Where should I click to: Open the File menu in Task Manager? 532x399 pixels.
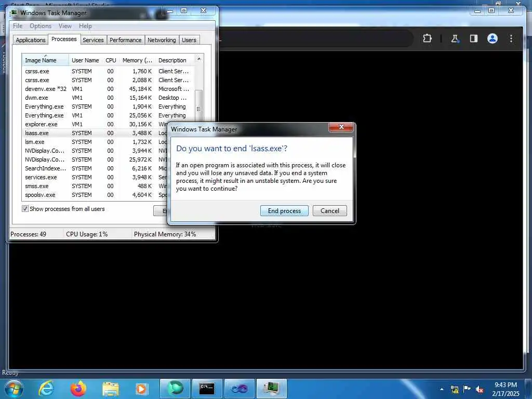pos(17,26)
